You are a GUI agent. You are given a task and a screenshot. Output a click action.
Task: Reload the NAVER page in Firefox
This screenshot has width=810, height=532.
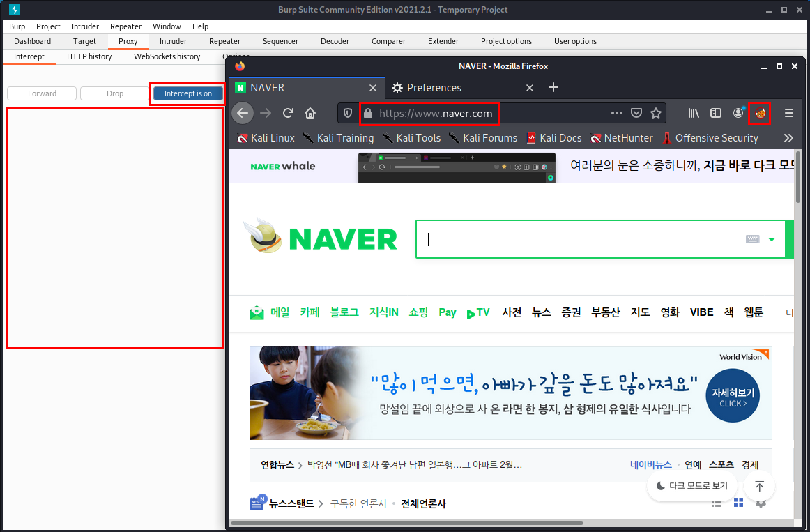(x=289, y=113)
